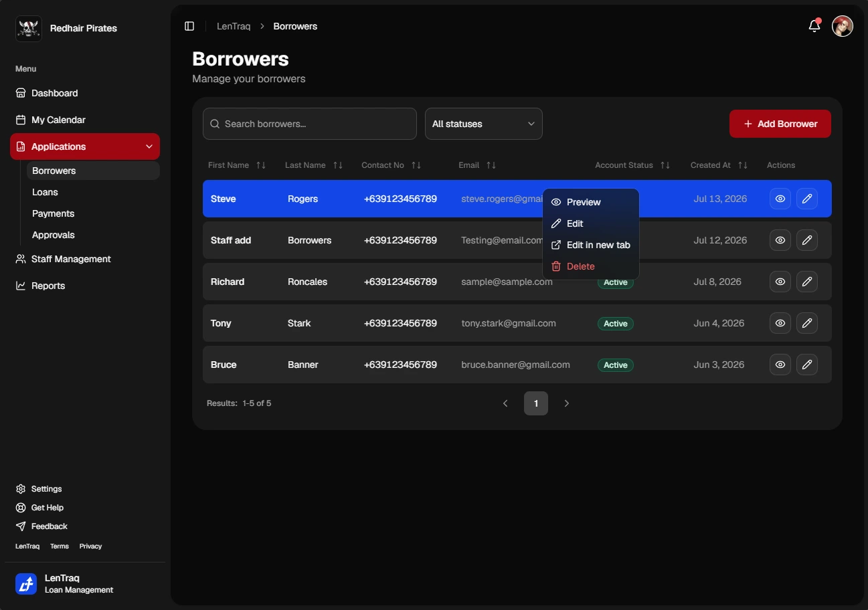Sort by First Name column arrows
This screenshot has width=868, height=610.
(x=261, y=165)
